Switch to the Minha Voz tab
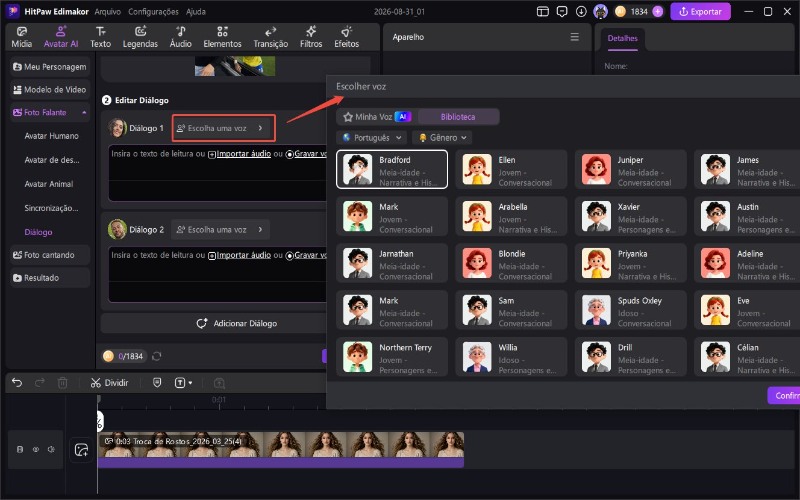This screenshot has width=800, height=500. (x=377, y=117)
